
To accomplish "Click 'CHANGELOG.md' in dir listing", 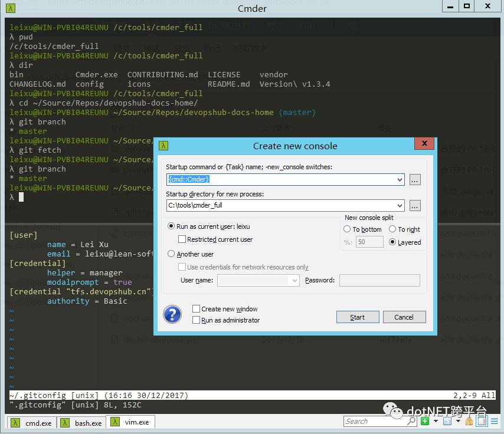I will pyautogui.click(x=38, y=84).
